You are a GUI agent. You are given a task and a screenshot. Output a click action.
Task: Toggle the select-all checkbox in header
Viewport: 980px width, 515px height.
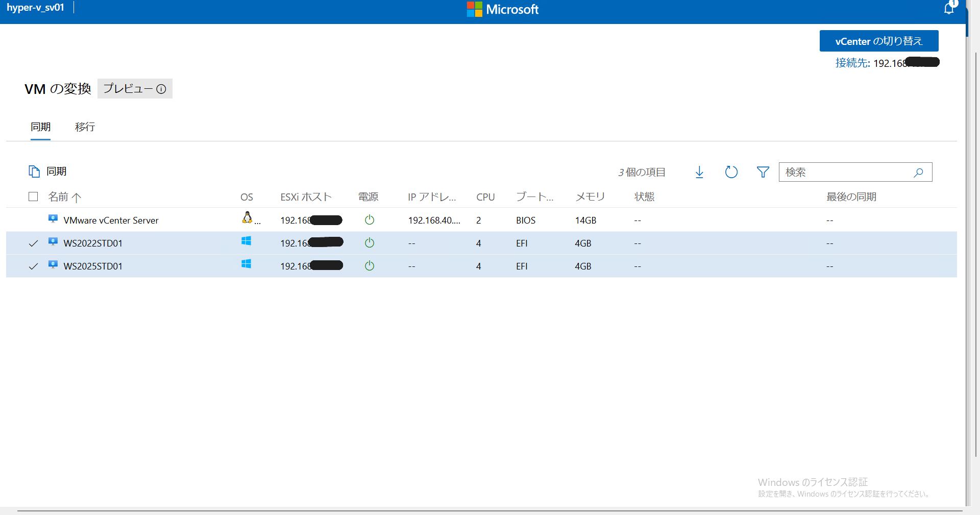[33, 197]
